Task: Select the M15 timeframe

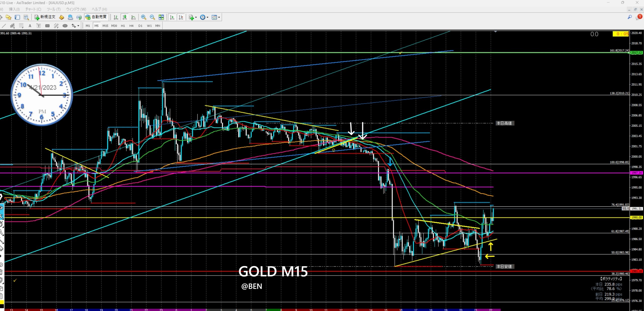Action: tap(105, 26)
